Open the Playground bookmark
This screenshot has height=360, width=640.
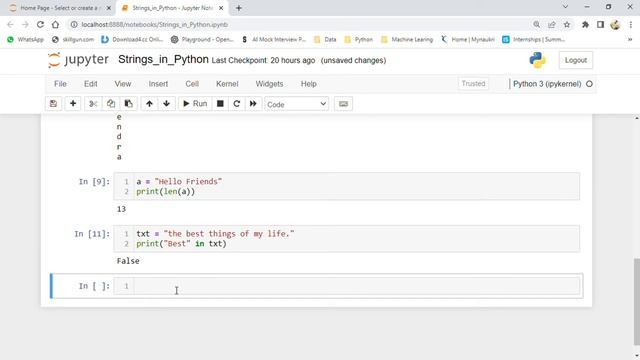tap(202, 39)
